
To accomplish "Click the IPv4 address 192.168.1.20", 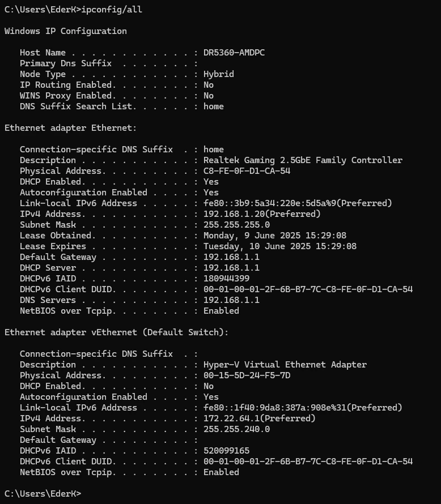I will (x=234, y=213).
